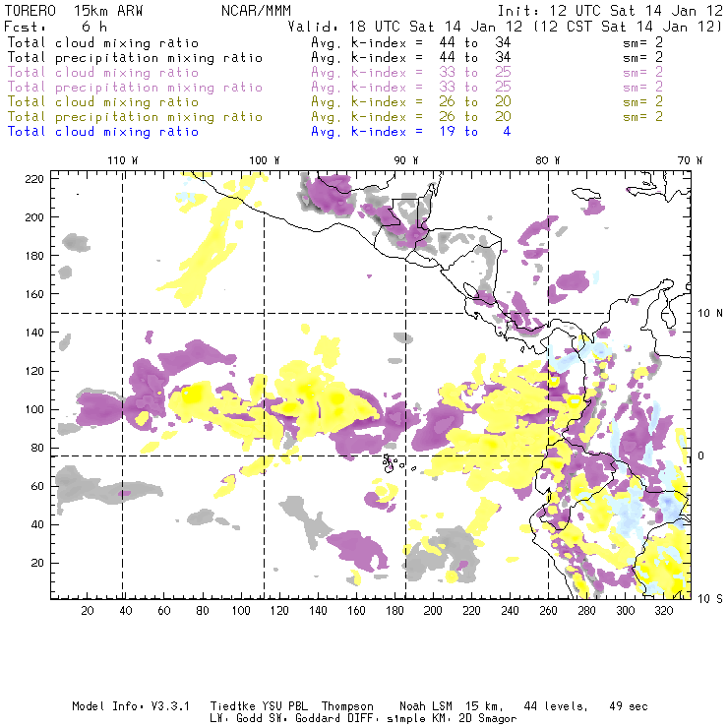Click the "Model Info: V3.3.1" text
The image size is (728, 728).
pyautogui.click(x=131, y=706)
